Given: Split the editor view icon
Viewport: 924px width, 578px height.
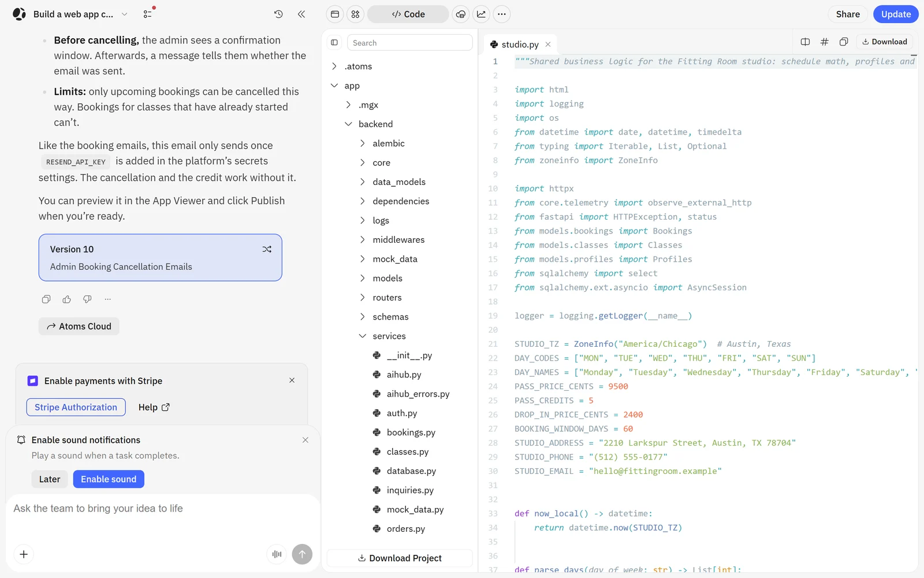Looking at the screenshot, I should 805,42.
